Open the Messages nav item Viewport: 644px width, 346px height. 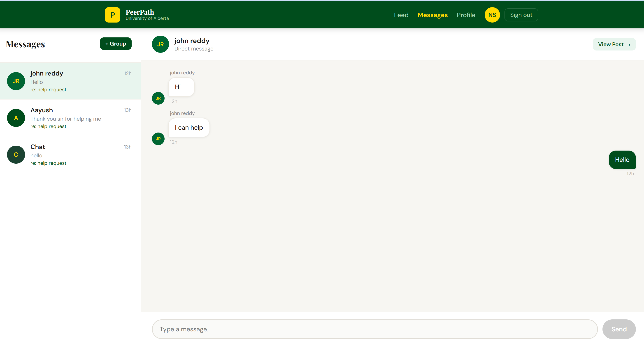pos(432,15)
